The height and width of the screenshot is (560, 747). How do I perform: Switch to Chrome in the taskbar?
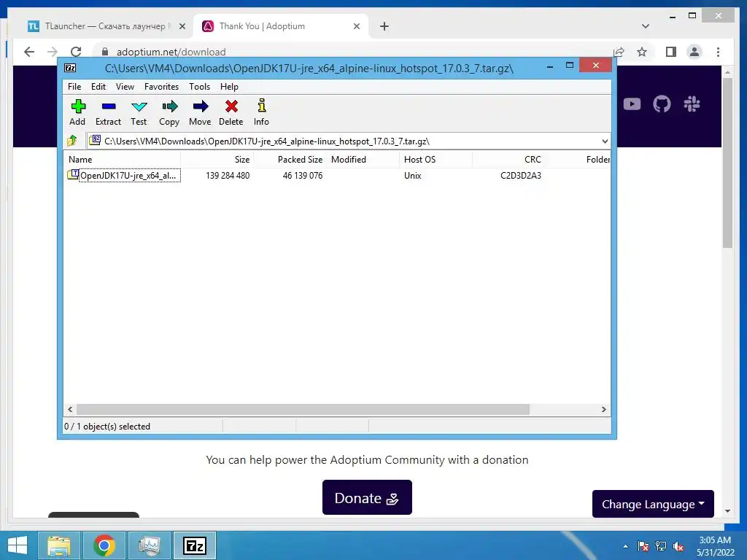104,545
